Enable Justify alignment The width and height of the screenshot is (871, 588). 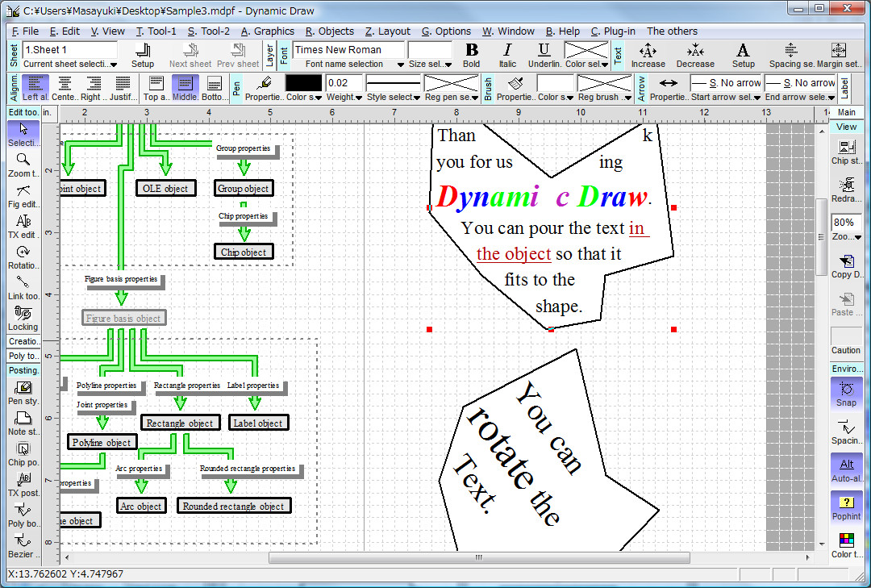[123, 89]
